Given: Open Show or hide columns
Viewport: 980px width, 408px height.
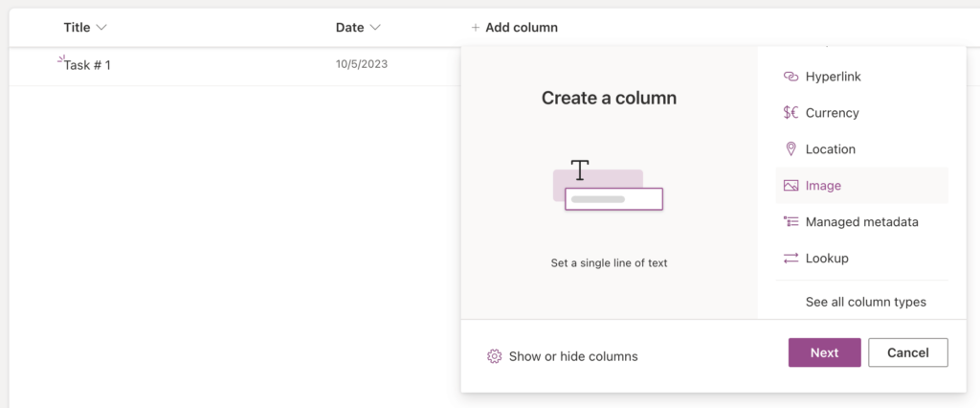Looking at the screenshot, I should [563, 356].
